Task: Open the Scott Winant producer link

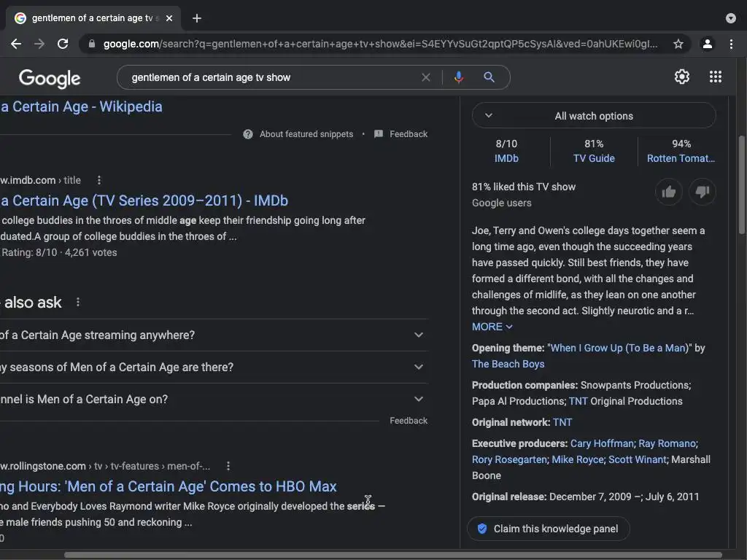Action: (x=638, y=459)
